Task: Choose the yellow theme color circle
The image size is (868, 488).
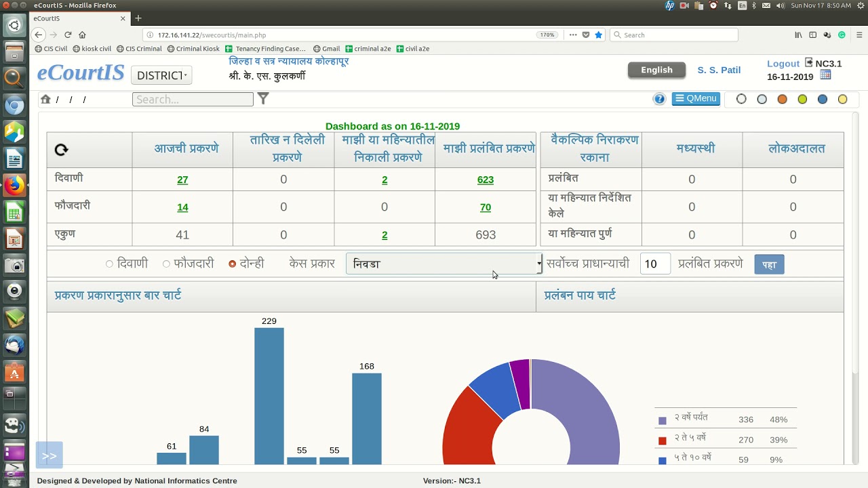Action: (842, 99)
